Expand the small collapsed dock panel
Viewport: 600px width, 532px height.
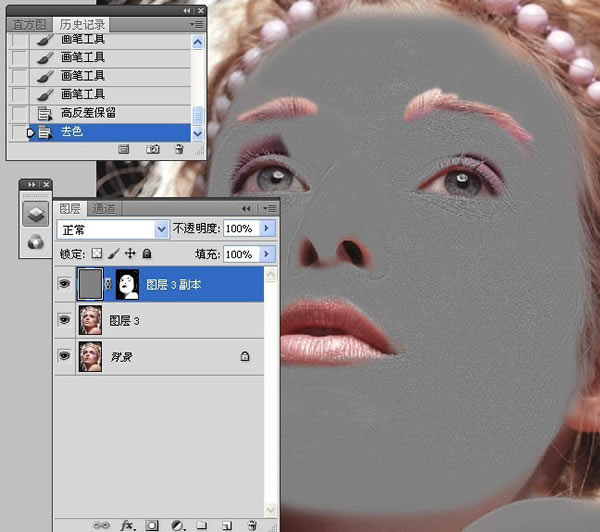point(32,184)
